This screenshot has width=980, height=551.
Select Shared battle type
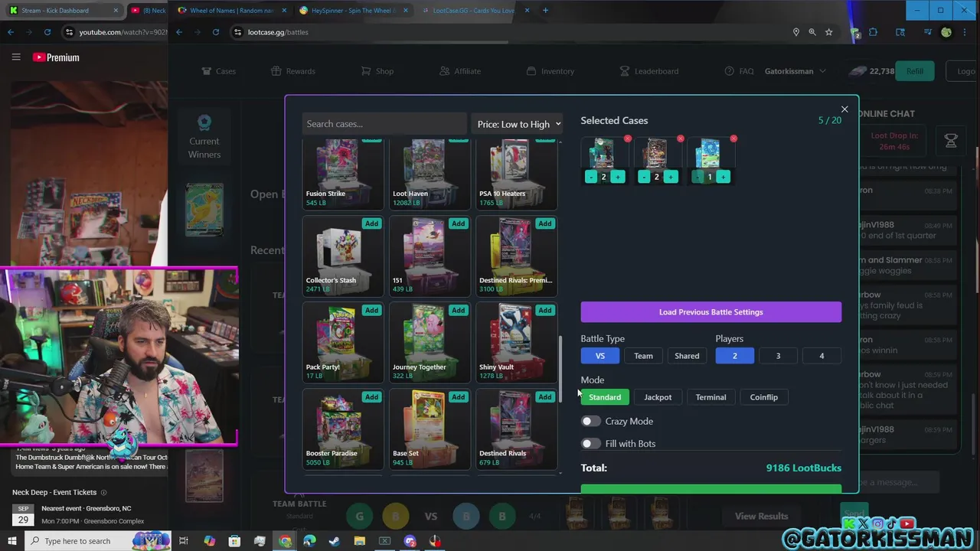[x=687, y=356]
